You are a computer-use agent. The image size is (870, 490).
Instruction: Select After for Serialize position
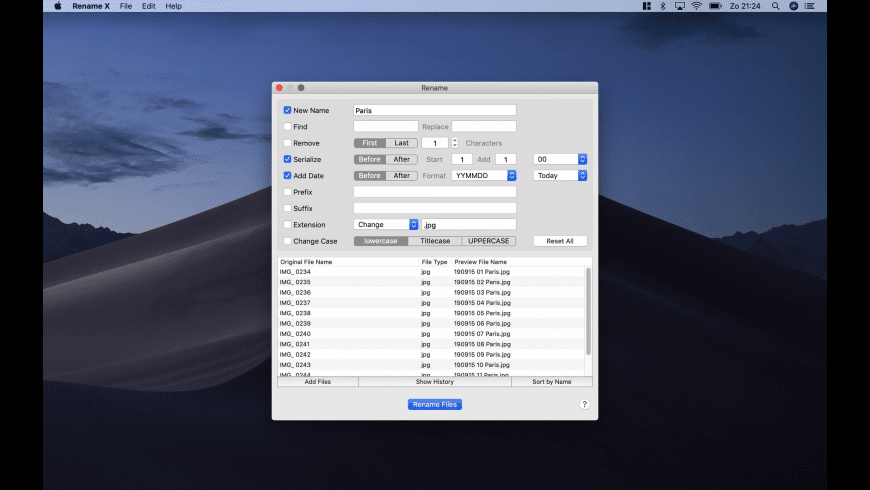tap(402, 159)
